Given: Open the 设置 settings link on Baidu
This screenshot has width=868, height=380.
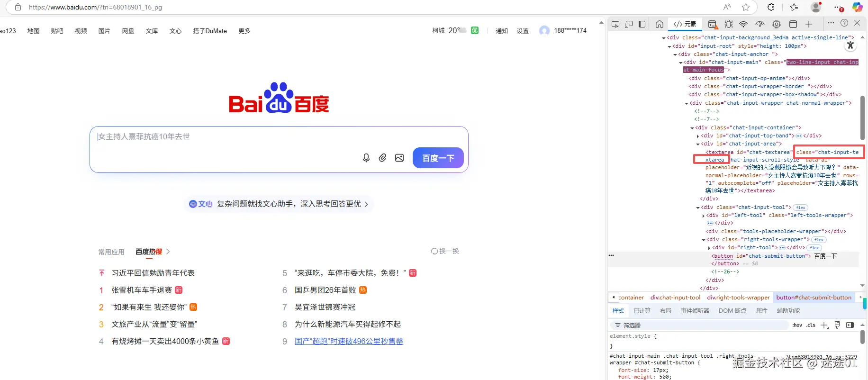Looking at the screenshot, I should pyautogui.click(x=523, y=31).
